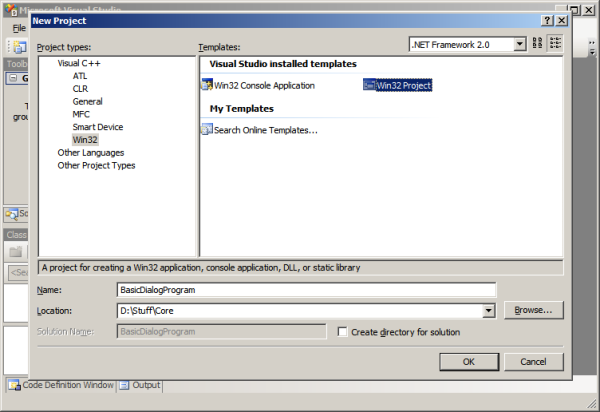Image resolution: width=600 pixels, height=412 pixels.
Task: Open Search Online Templates
Action: pyautogui.click(x=259, y=130)
